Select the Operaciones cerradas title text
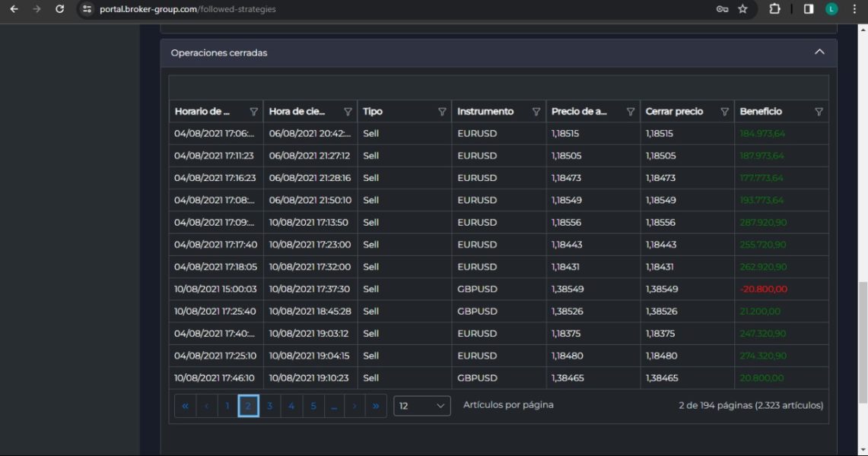 pyautogui.click(x=219, y=53)
